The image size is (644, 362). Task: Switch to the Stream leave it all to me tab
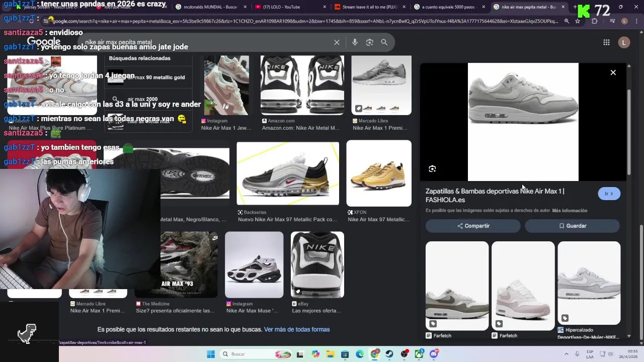coord(369,7)
